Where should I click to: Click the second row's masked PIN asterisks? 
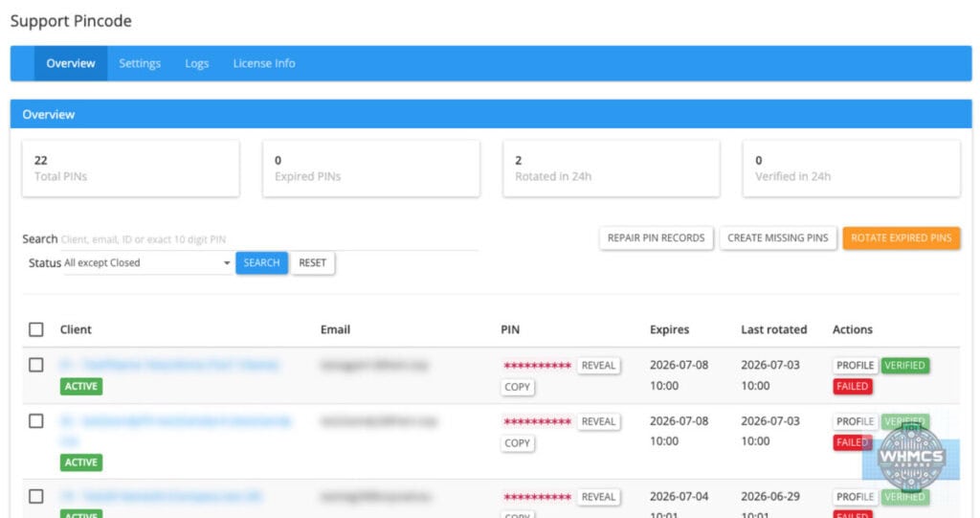tap(538, 422)
